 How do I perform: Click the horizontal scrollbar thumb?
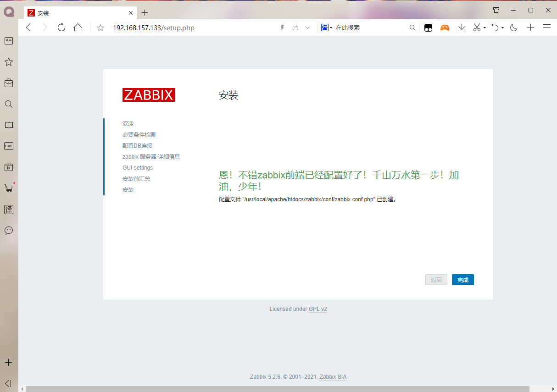[x=278, y=389]
